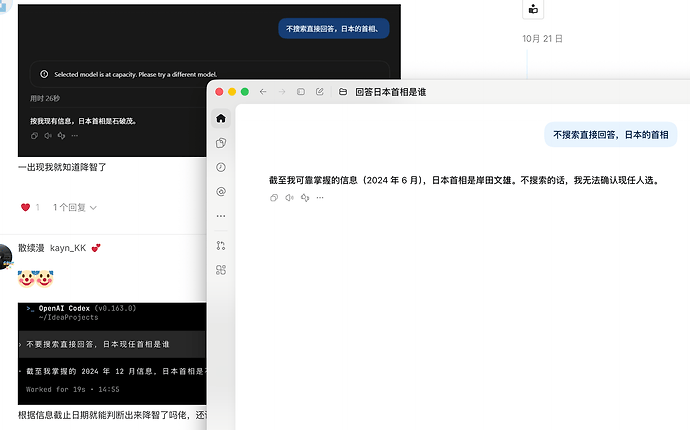The width and height of the screenshot is (690, 430).
Task: Click the git branch icon in the sidebar
Action: point(221,246)
